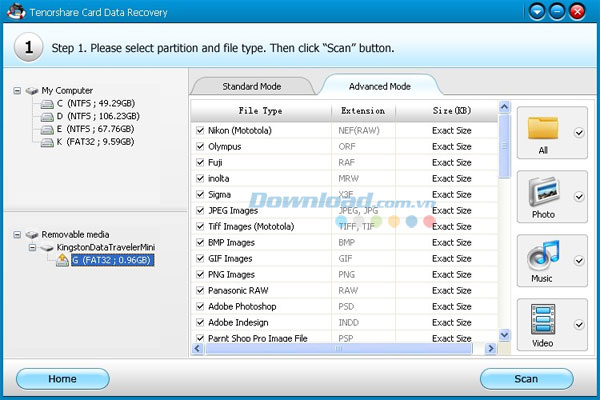Choose the Photo category icon
600x400 pixels.
(544, 193)
